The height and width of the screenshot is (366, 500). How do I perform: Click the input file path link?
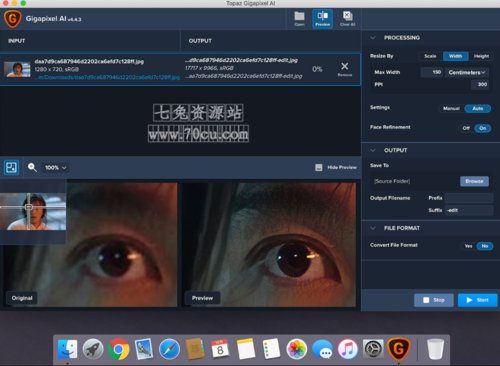[x=107, y=77]
